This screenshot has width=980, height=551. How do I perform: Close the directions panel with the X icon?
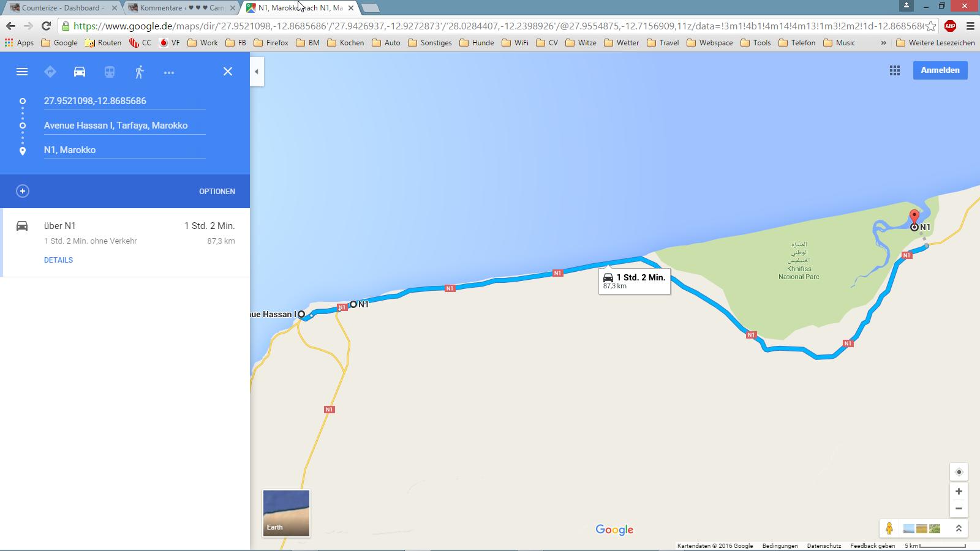[228, 72]
